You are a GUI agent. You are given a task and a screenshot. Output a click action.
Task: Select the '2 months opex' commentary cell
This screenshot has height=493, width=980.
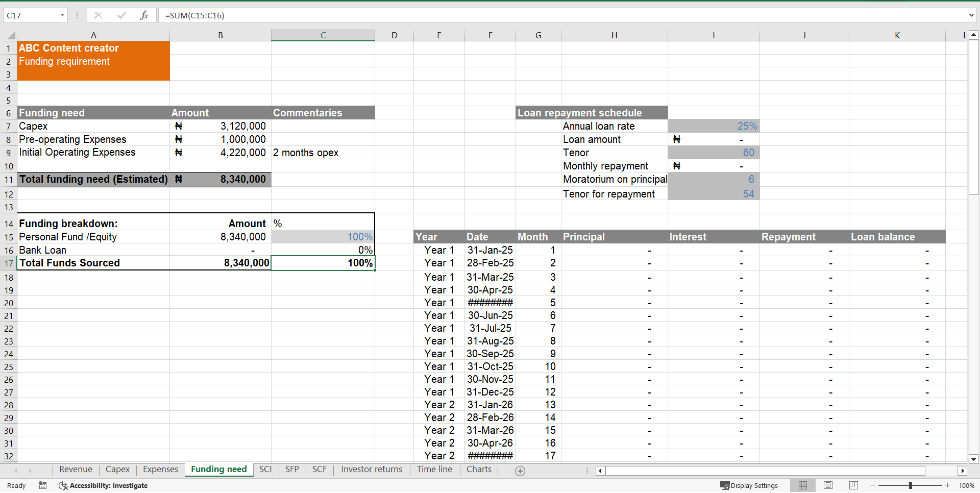click(x=323, y=153)
